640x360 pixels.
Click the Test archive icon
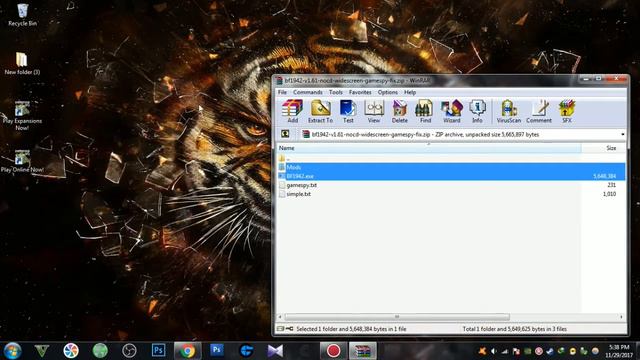pyautogui.click(x=348, y=111)
